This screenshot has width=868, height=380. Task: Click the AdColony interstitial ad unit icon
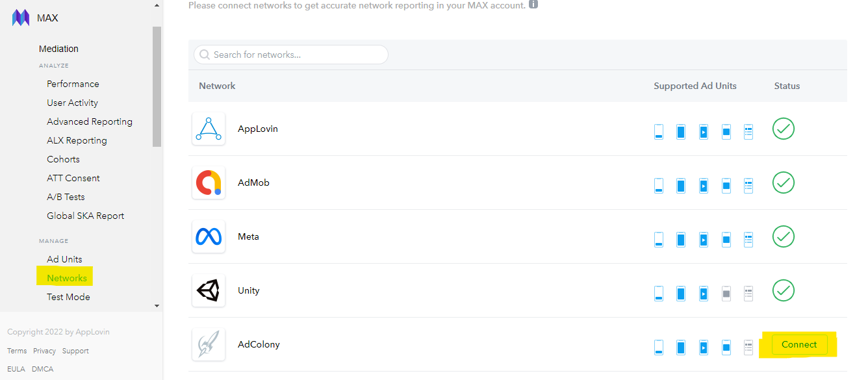point(681,348)
